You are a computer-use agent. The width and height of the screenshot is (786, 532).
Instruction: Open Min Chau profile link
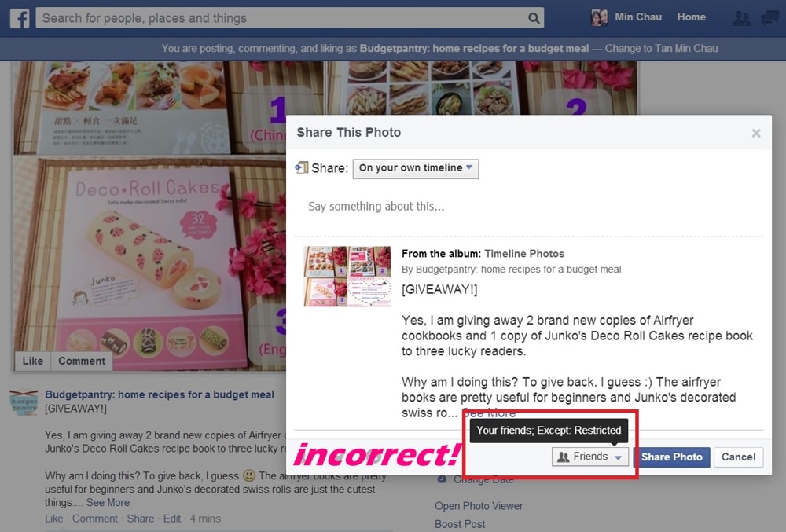[x=638, y=17]
